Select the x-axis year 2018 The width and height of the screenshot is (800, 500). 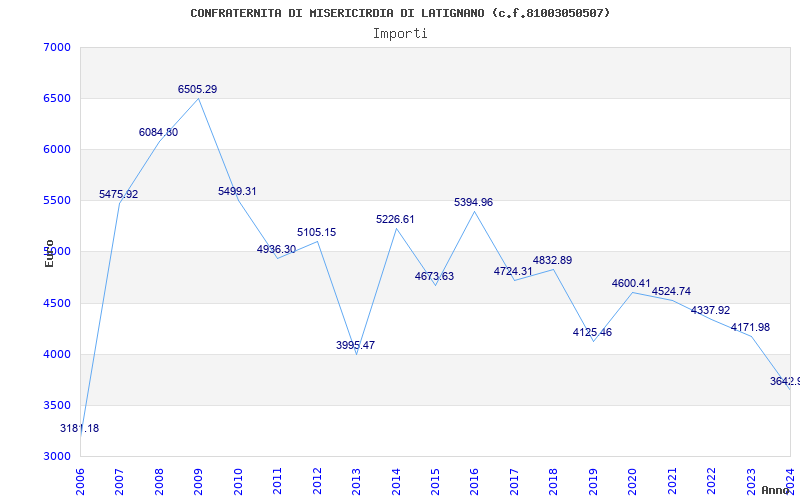coord(554,481)
